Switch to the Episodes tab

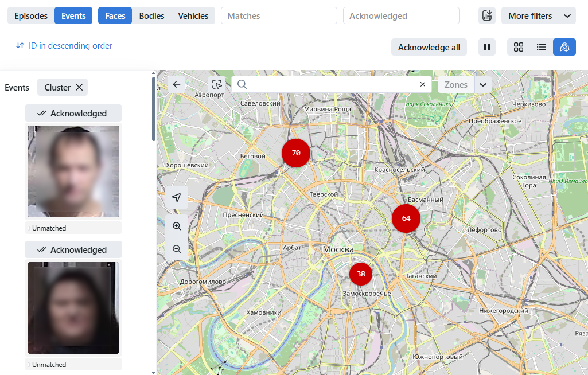tap(31, 16)
